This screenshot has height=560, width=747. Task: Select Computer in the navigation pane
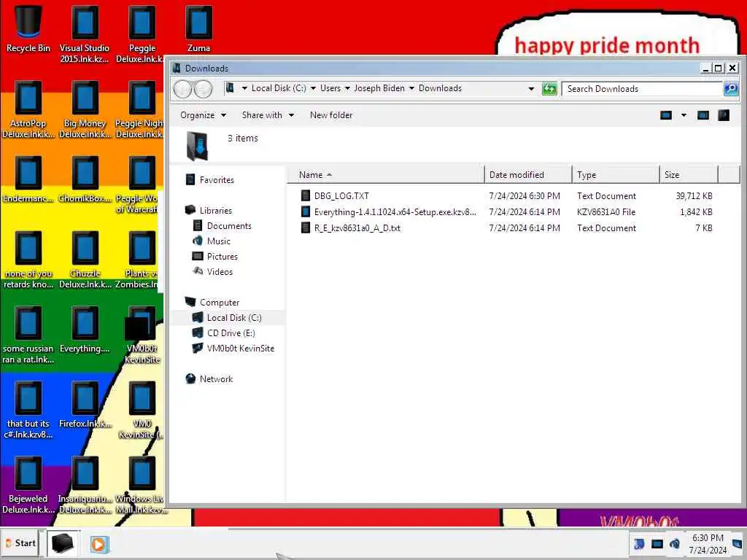[212, 303]
